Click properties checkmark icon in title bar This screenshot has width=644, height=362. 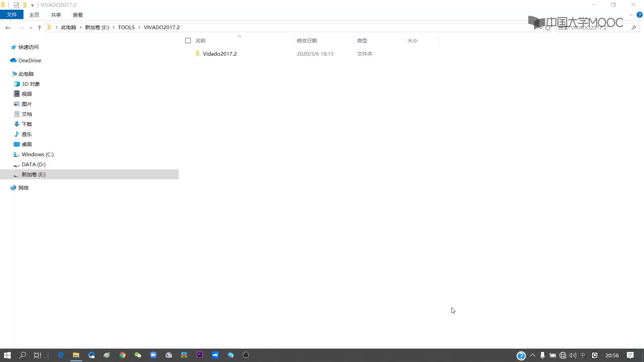point(16,5)
